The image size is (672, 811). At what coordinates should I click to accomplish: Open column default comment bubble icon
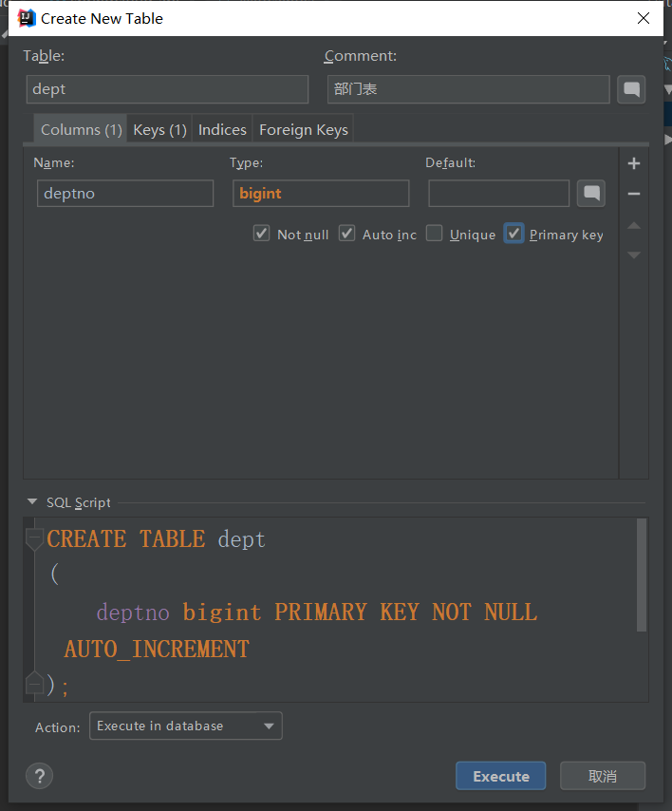click(x=591, y=194)
